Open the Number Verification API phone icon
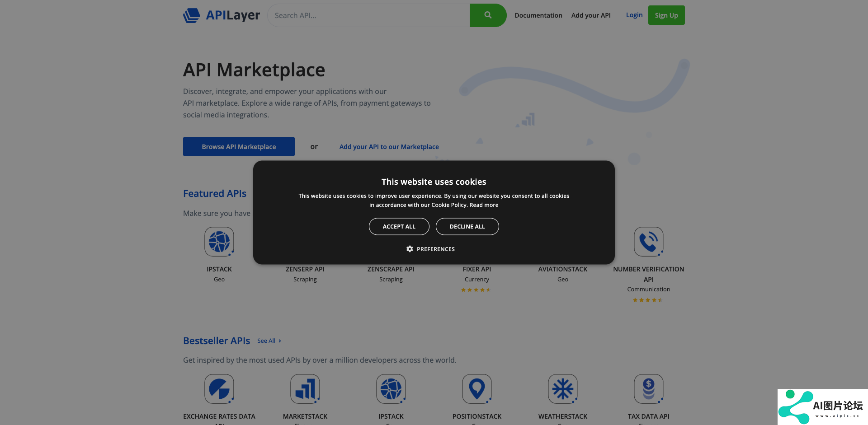868x425 pixels. point(649,242)
